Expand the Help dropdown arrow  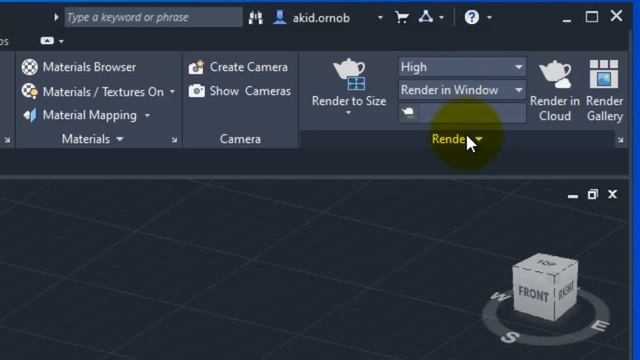point(489,18)
